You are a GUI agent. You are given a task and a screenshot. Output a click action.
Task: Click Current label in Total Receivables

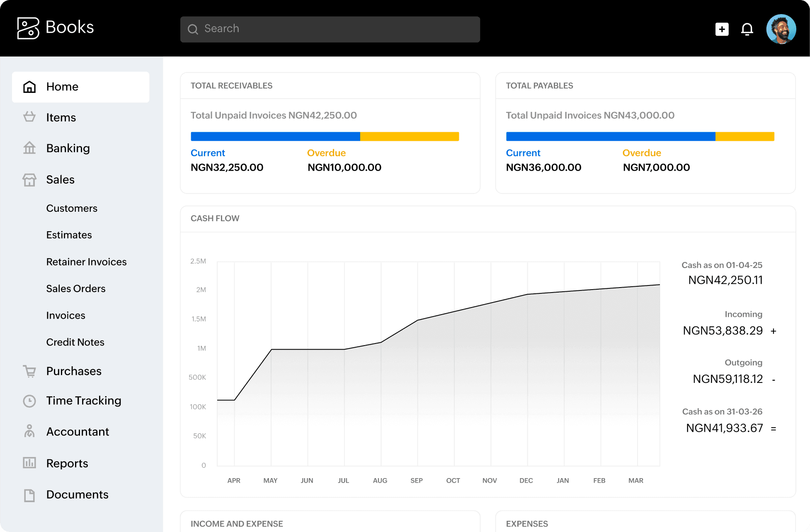click(208, 153)
